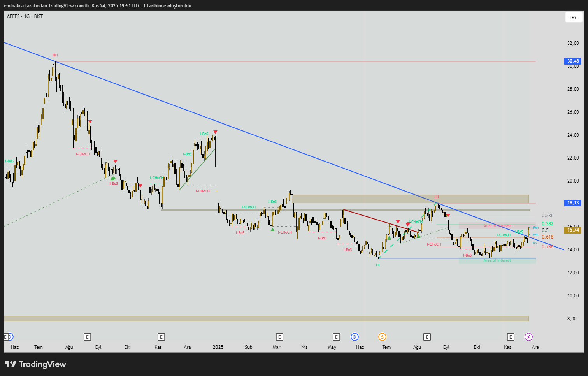The width and height of the screenshot is (588, 376).
Task: Select the blue 30,48 price label
Action: click(x=572, y=61)
